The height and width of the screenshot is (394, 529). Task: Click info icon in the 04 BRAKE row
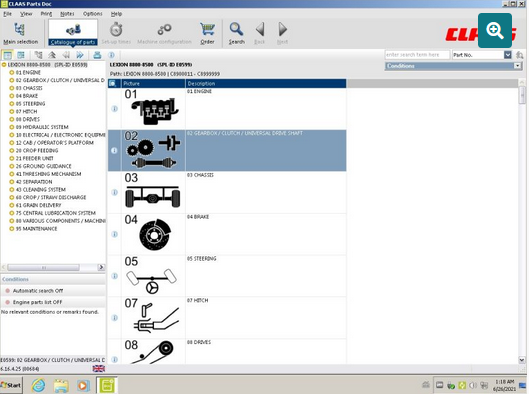click(x=114, y=234)
